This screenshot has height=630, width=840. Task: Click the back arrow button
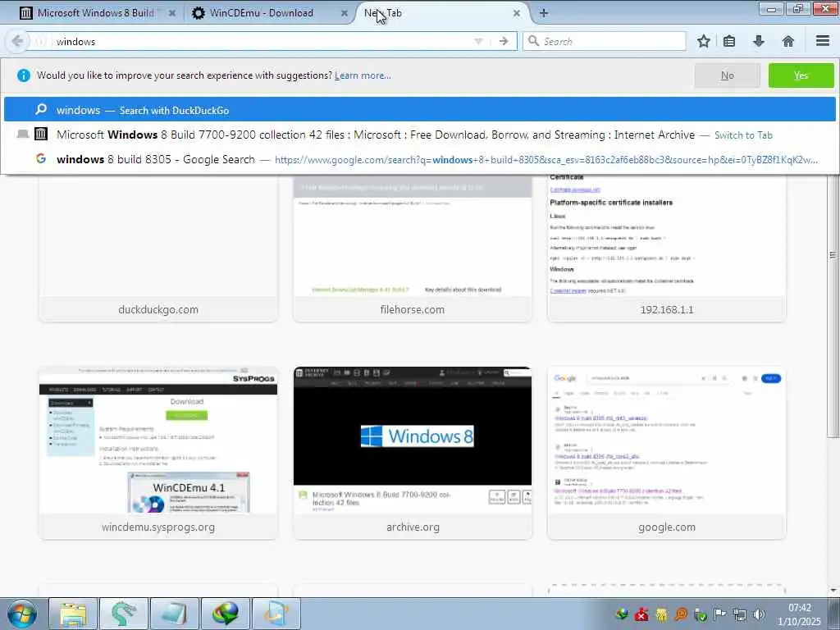17,41
